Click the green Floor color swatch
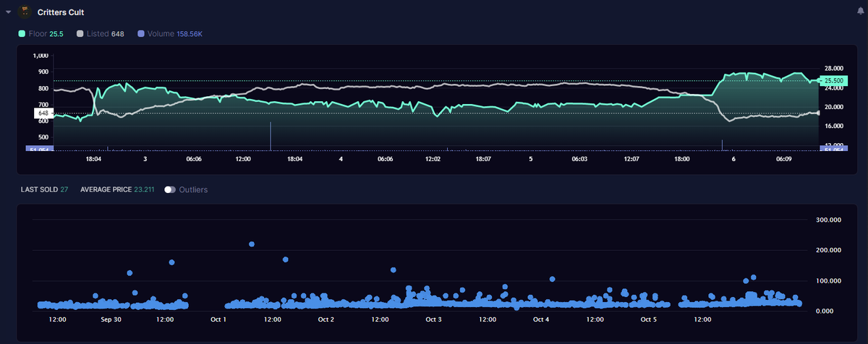The image size is (868, 344). [x=22, y=33]
